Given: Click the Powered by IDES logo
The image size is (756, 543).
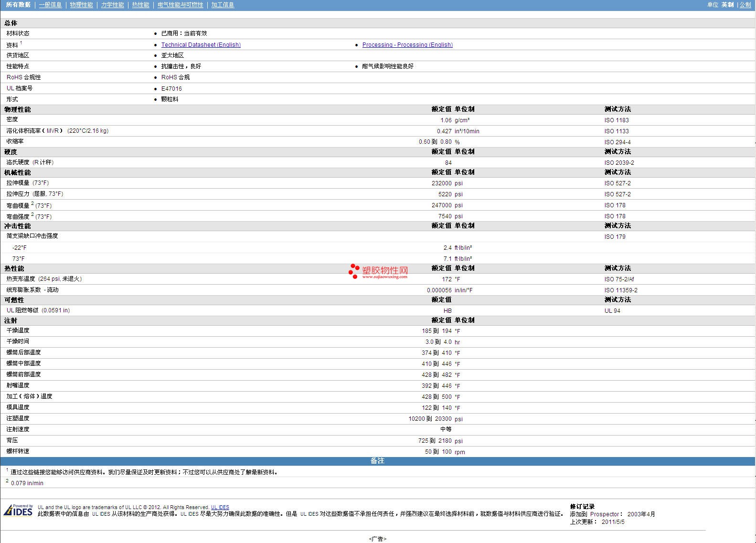Looking at the screenshot, I should (x=18, y=511).
